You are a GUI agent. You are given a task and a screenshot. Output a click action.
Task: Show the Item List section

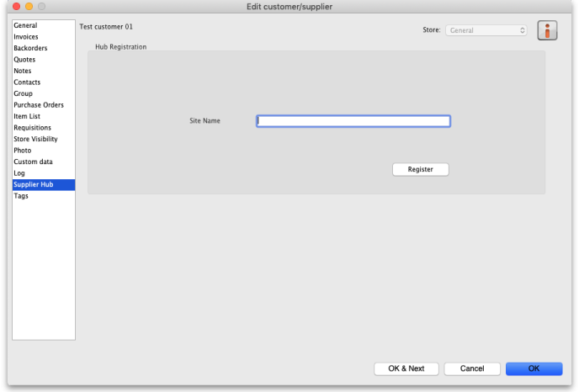(x=27, y=117)
